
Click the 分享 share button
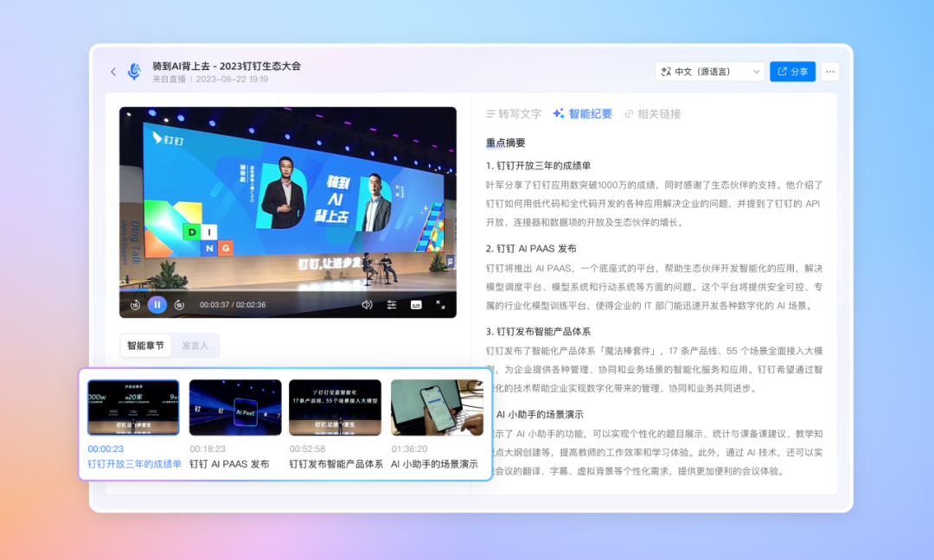(x=792, y=72)
